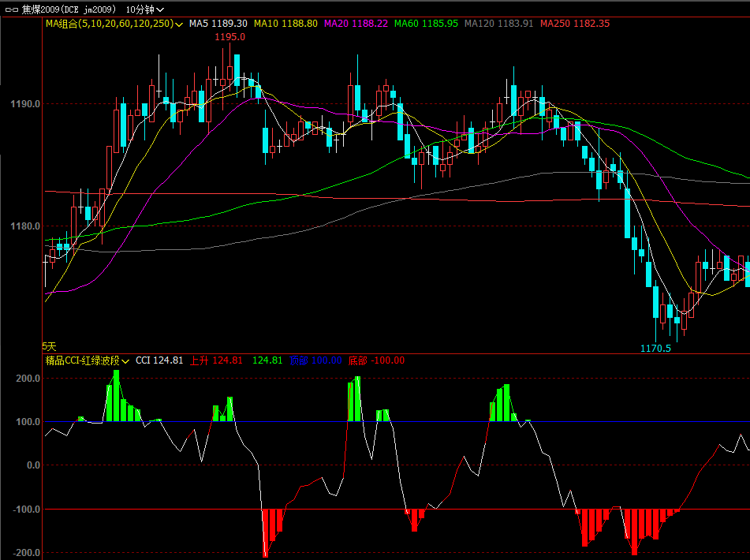Click the 0.0 CCI axis label
Screen dimensions: 750x560
coord(32,465)
